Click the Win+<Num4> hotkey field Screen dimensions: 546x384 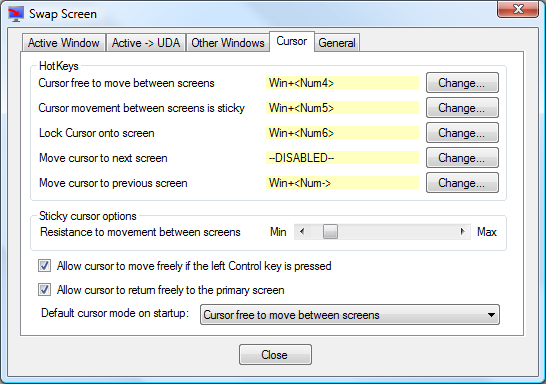[x=342, y=83]
